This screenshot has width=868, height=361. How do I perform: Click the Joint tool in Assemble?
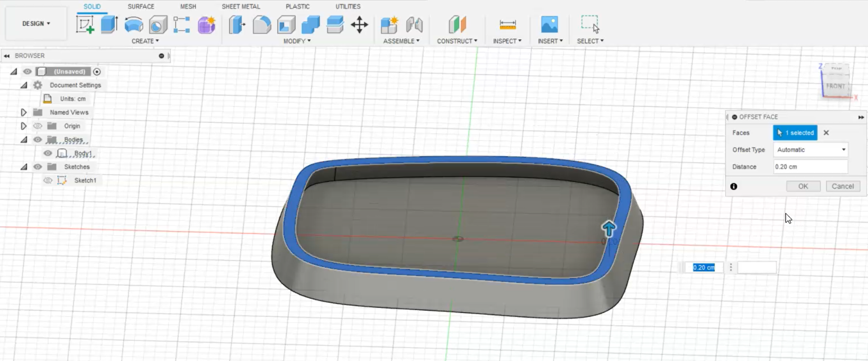coord(414,24)
